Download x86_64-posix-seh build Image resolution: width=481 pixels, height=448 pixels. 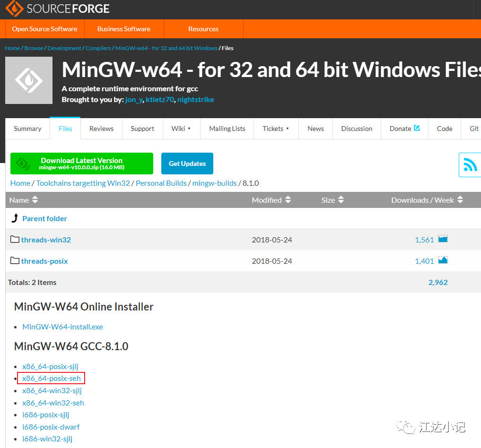click(x=51, y=379)
